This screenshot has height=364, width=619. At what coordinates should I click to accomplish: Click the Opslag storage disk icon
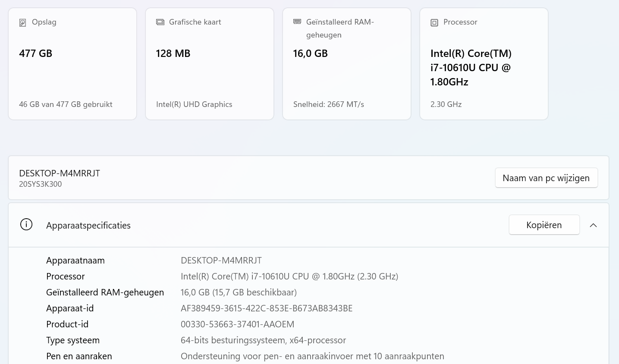pyautogui.click(x=22, y=22)
